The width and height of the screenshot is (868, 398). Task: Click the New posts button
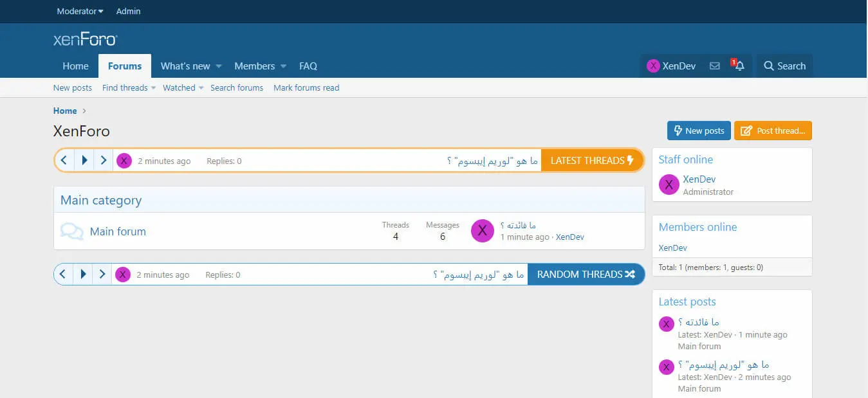point(699,131)
